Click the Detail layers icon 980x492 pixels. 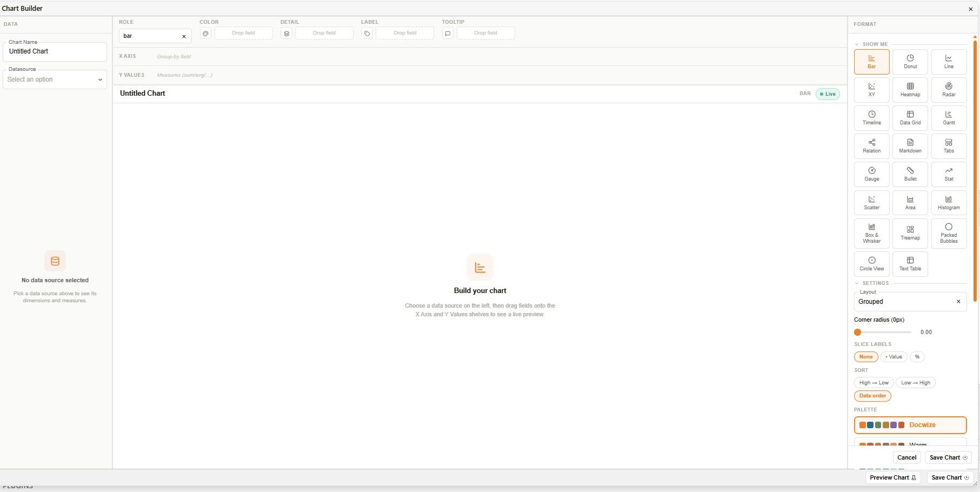[x=286, y=34]
